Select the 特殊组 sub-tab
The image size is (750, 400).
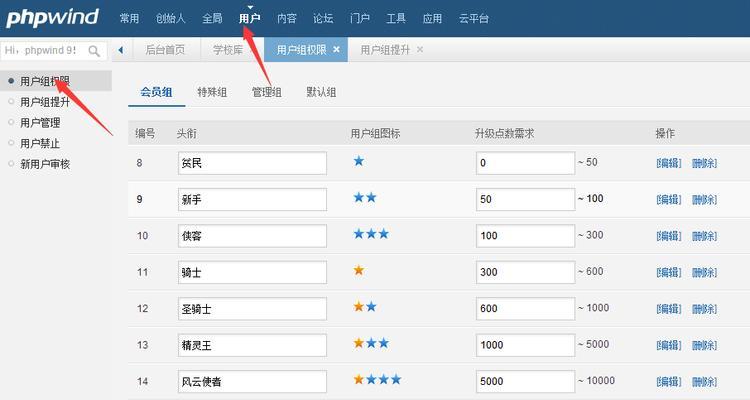(212, 92)
